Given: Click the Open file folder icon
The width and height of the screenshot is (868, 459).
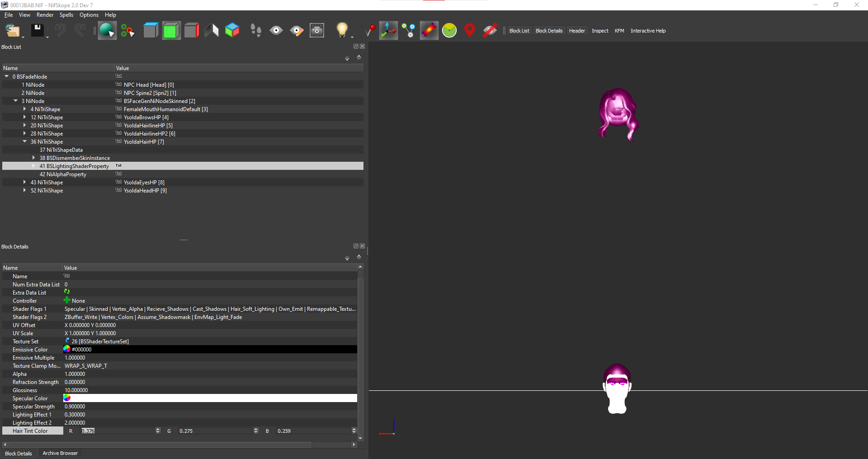Looking at the screenshot, I should point(13,30).
